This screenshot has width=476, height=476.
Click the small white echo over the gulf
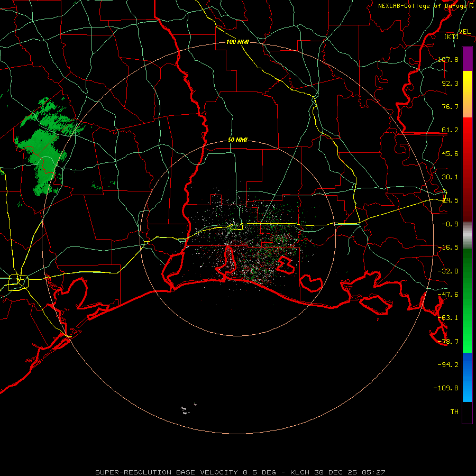pyautogui.click(x=185, y=410)
